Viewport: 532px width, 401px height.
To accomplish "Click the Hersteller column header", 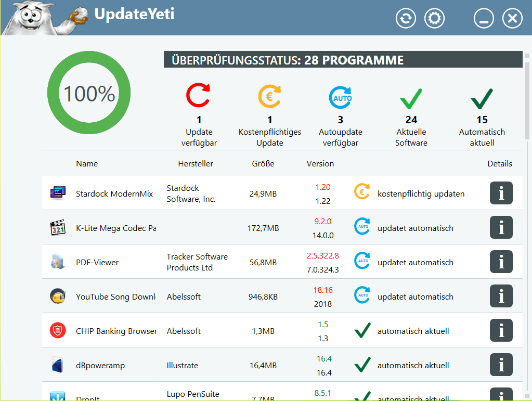I will [196, 164].
